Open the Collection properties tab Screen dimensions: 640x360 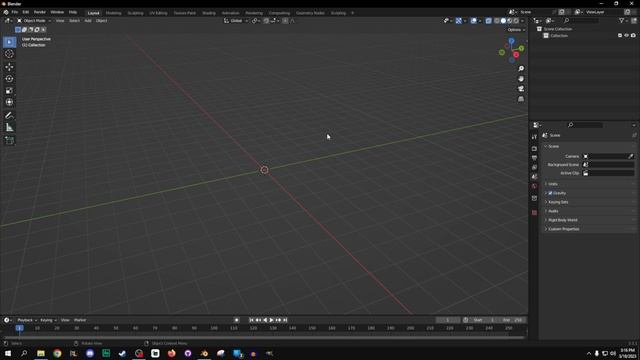[534, 198]
